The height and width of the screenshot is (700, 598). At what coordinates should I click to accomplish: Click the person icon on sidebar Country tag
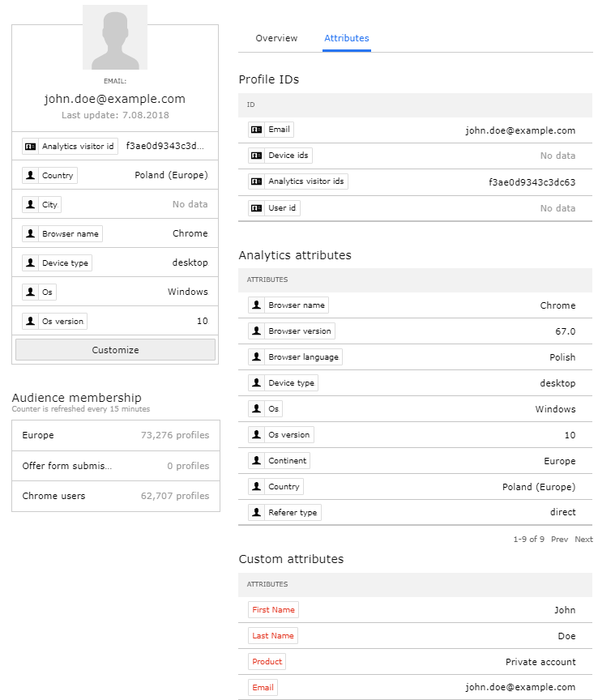pos(31,176)
